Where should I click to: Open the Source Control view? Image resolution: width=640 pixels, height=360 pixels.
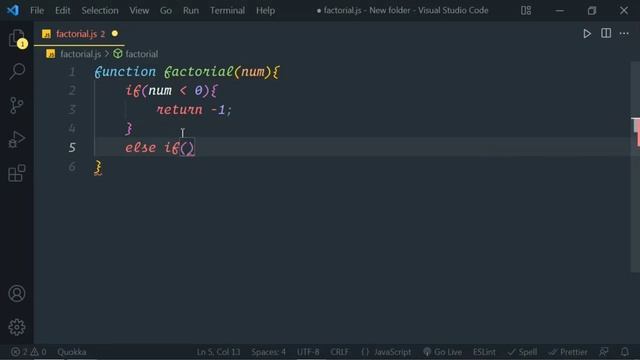(17, 105)
